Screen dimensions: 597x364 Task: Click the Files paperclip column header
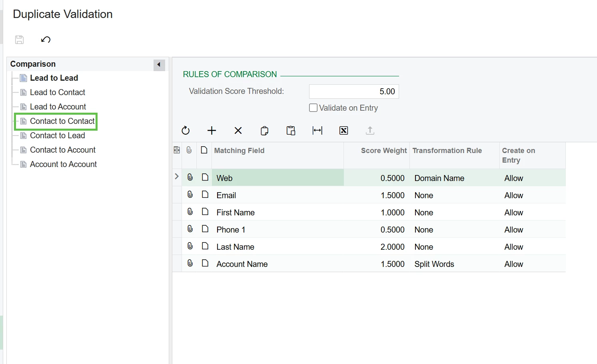click(x=189, y=150)
